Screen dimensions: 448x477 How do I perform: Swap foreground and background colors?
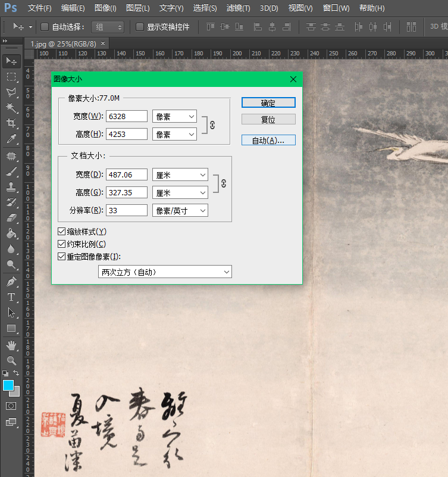pos(16,373)
